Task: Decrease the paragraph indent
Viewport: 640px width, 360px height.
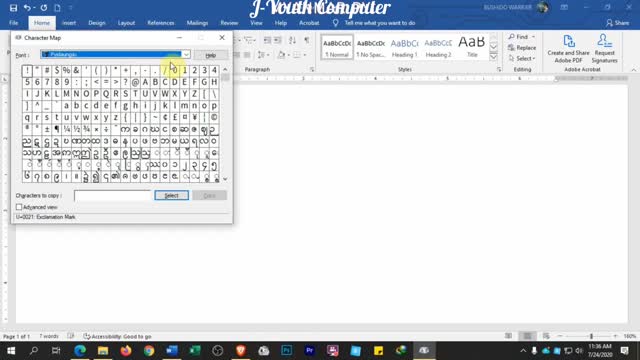Action: click(267, 40)
